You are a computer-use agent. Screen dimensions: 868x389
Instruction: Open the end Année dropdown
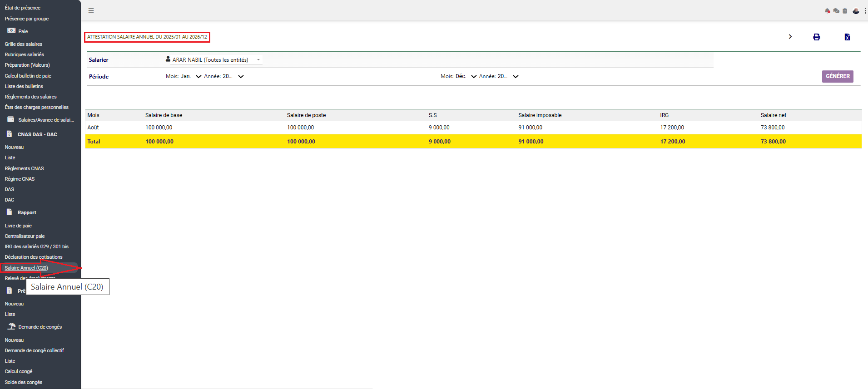coord(509,76)
